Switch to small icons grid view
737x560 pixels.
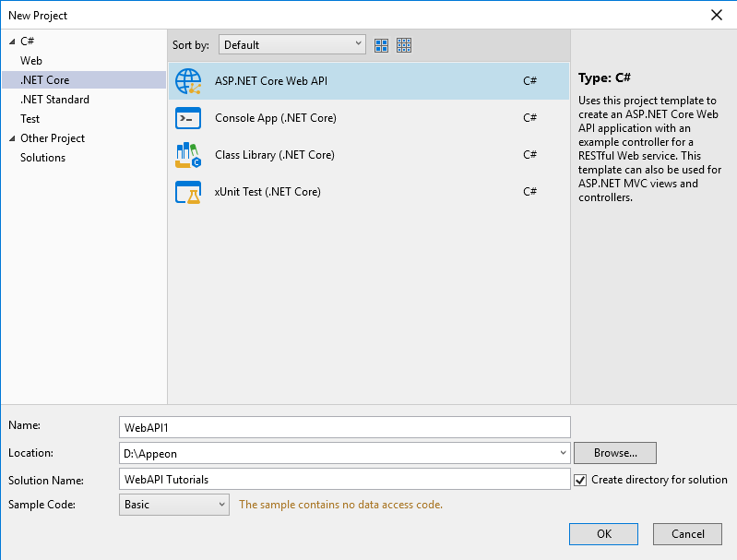point(404,45)
